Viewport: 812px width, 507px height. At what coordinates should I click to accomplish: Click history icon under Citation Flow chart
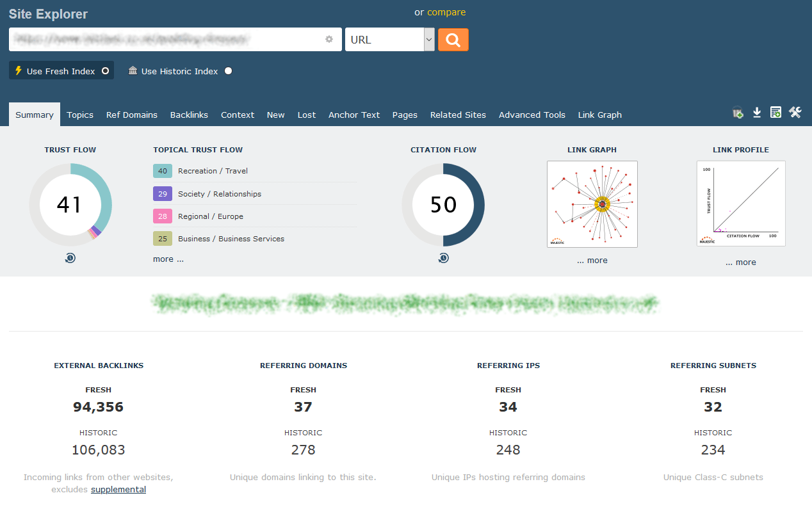coord(443,258)
